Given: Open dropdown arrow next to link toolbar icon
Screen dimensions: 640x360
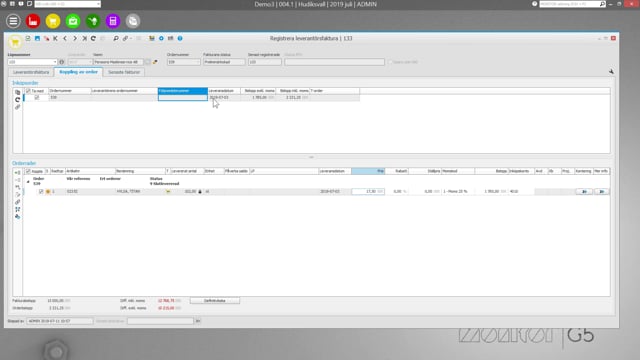Looking at the screenshot, I should [131, 38].
